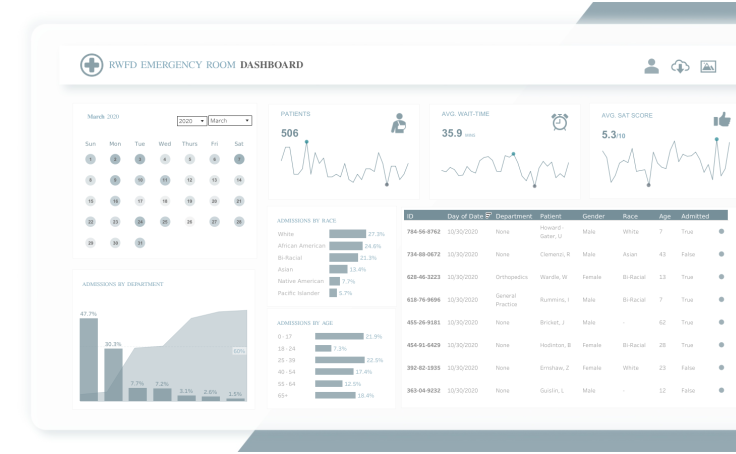736x454 pixels.
Task: Open the March month dropdown
Action: (230, 121)
